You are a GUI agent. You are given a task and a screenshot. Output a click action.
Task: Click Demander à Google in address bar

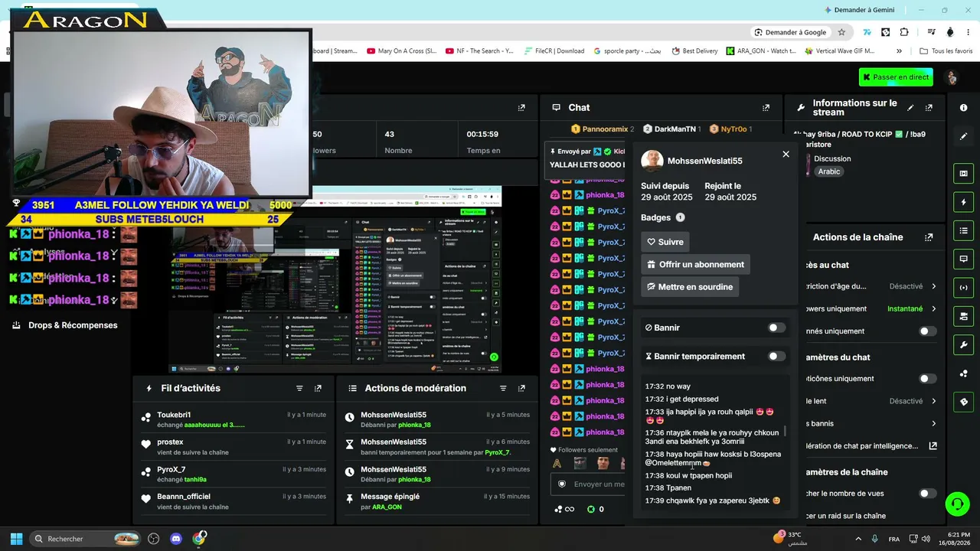(790, 32)
